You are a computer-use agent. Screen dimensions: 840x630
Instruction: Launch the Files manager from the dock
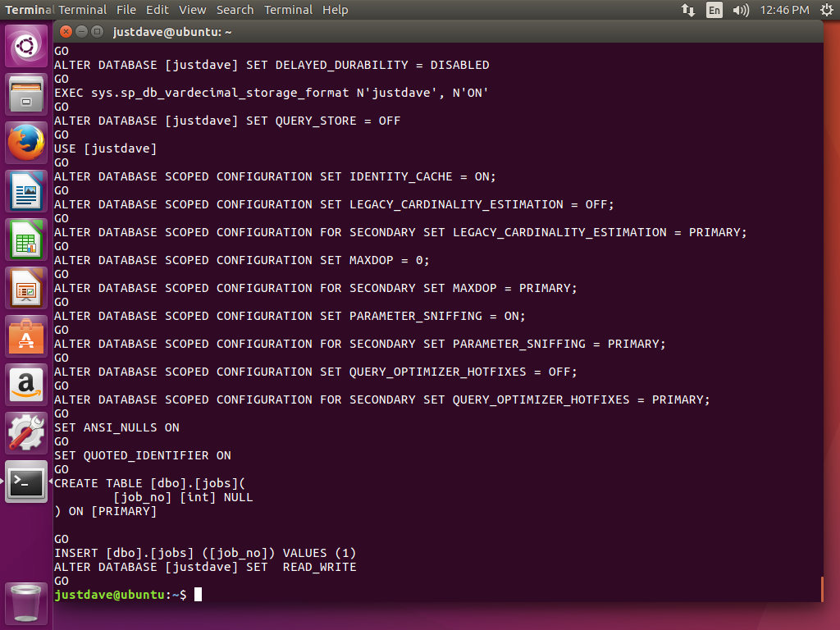26,94
